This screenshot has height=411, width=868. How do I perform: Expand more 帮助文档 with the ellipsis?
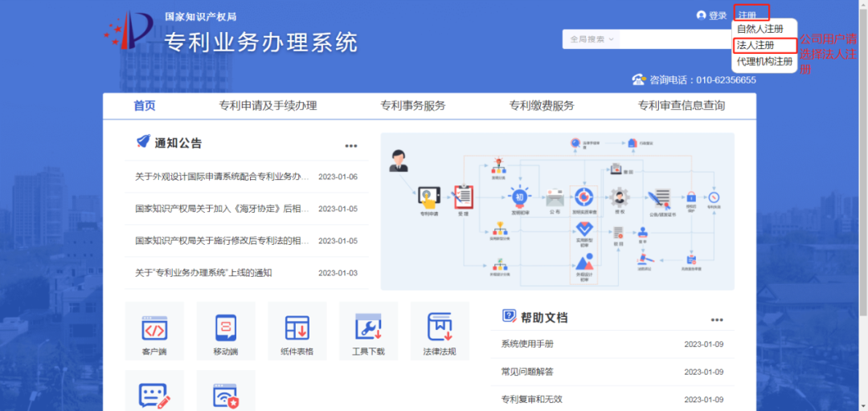717,319
